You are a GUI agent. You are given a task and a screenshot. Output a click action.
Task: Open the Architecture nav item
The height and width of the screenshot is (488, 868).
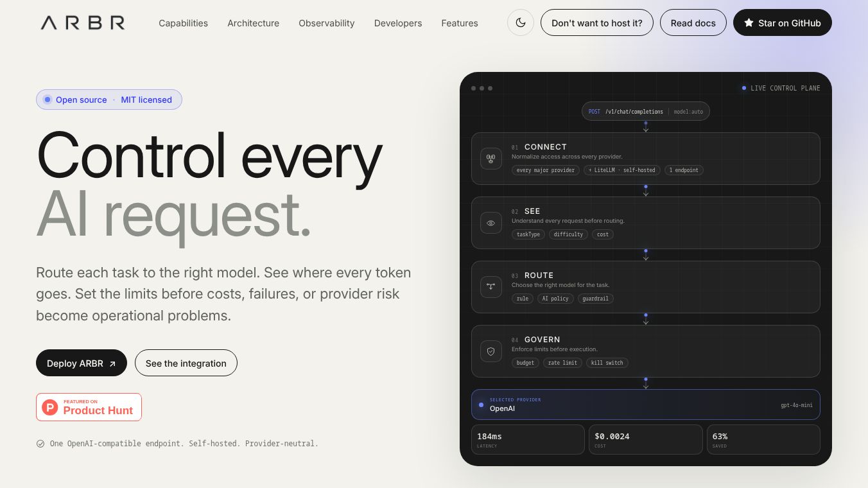pos(254,23)
